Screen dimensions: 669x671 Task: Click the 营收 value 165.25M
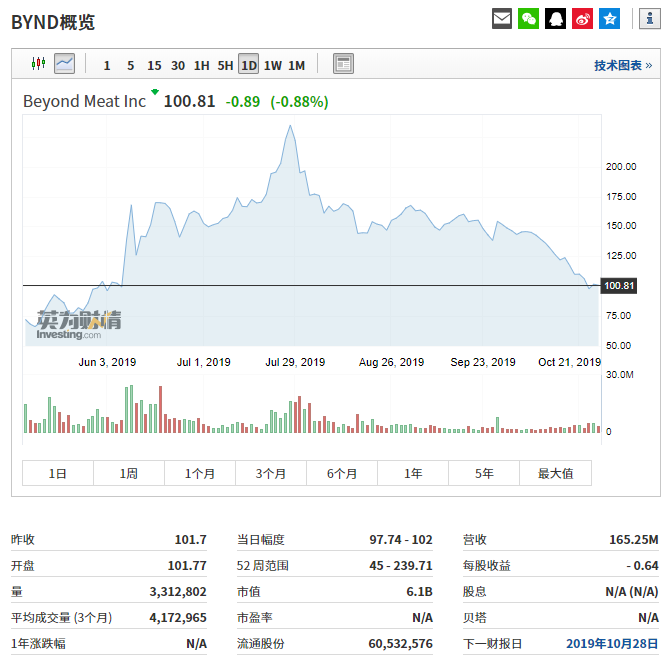(634, 539)
